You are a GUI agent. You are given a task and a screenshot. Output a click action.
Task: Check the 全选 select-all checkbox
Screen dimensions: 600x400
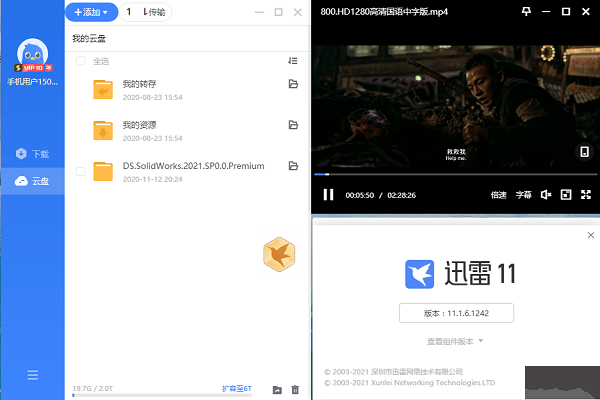80,61
